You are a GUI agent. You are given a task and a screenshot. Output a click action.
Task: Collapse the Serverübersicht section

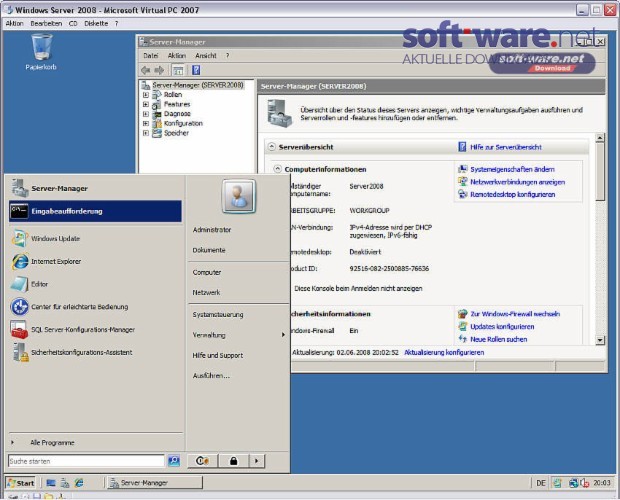[x=272, y=147]
